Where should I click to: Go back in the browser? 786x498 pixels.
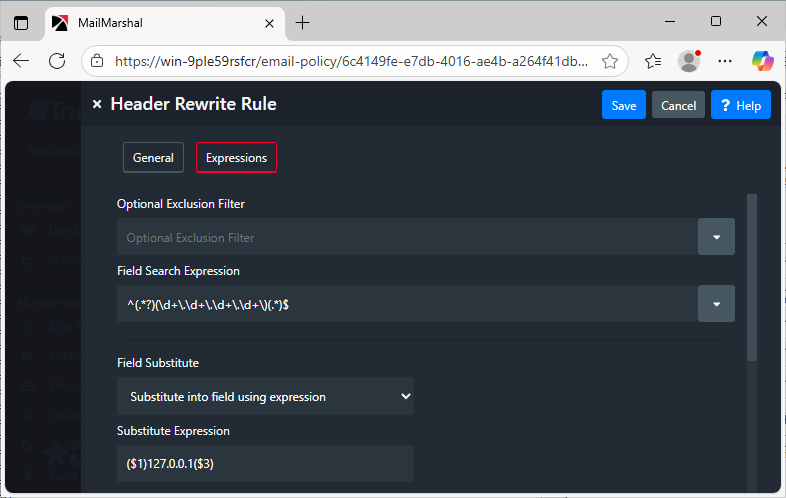click(21, 61)
